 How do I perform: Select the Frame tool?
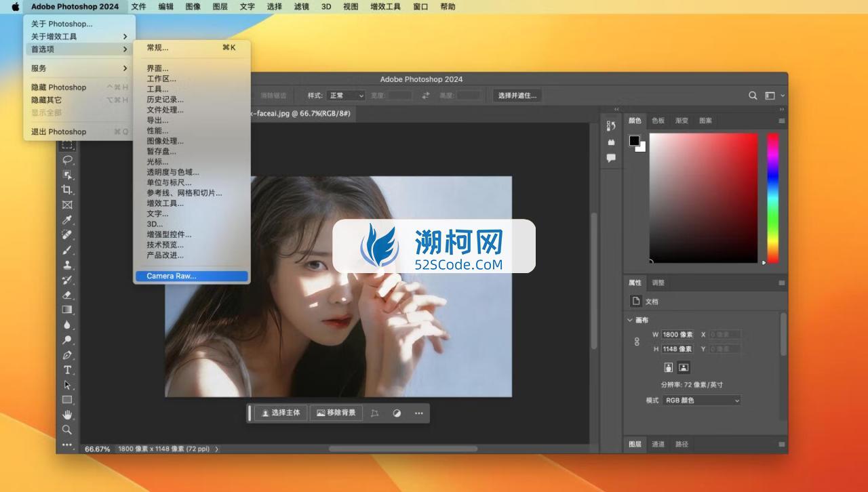point(67,205)
